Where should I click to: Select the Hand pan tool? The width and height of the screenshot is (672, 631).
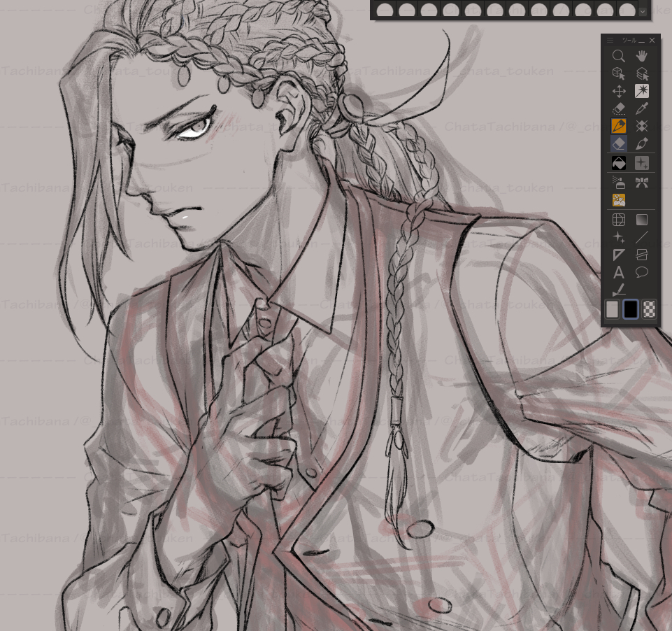pyautogui.click(x=641, y=56)
